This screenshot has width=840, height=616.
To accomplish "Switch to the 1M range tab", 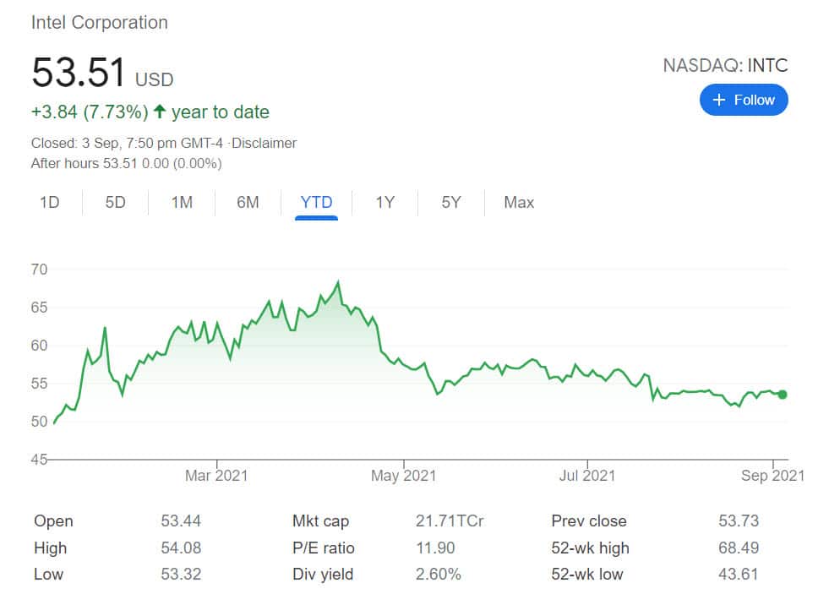I will [x=182, y=203].
